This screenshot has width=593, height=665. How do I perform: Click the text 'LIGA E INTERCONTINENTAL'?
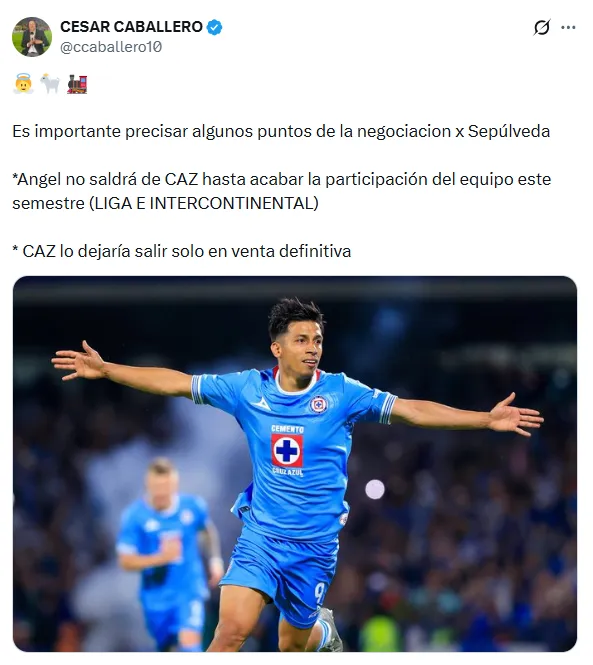tap(204, 204)
